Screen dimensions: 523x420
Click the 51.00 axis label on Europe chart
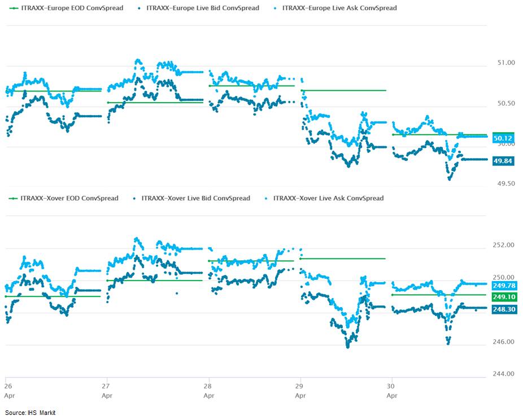point(504,63)
